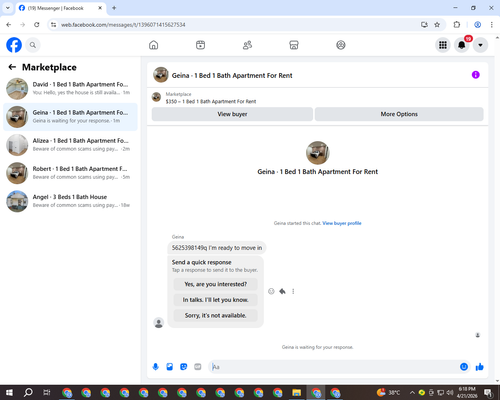Send quick reply 'Yes, are you interested?'
This screenshot has width=500, height=400.
point(216,284)
